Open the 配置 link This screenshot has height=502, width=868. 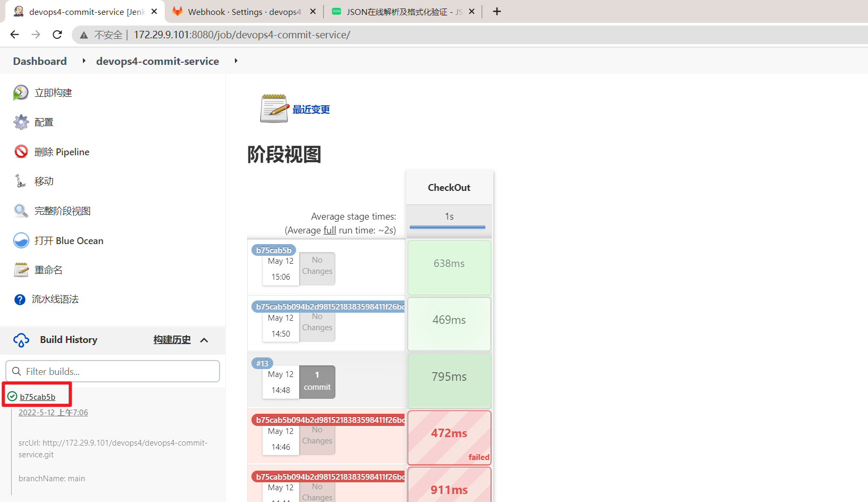tap(44, 122)
